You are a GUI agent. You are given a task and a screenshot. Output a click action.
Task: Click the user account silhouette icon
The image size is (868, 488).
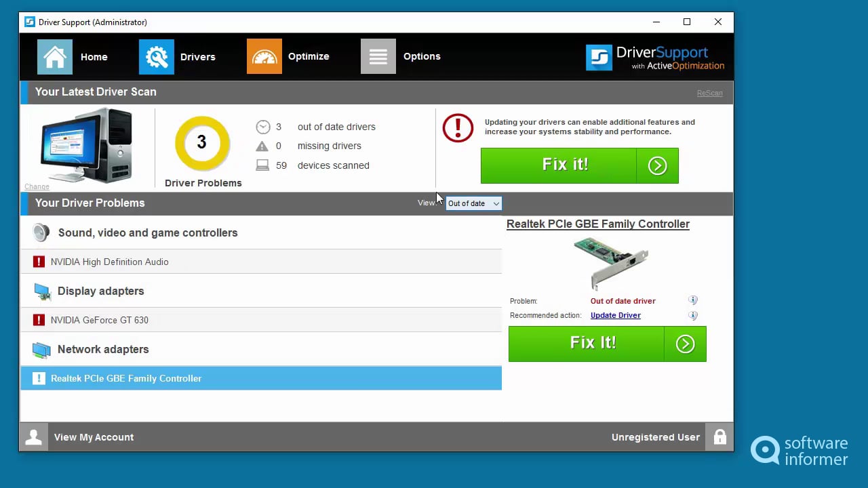[34, 437]
